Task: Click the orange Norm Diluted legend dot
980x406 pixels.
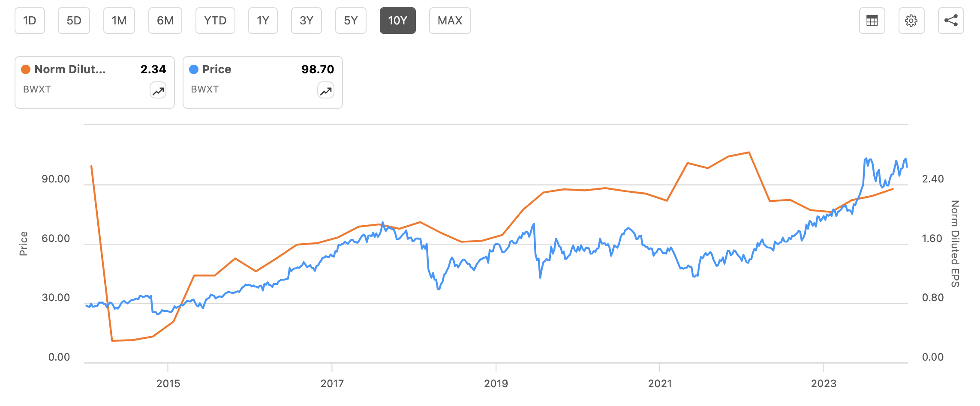Action: pyautogui.click(x=27, y=69)
